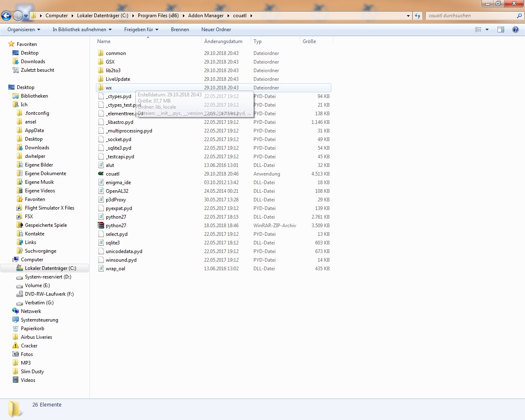
Task: Select the python27 WinRAR ZIP archive icon
Action: (101, 226)
